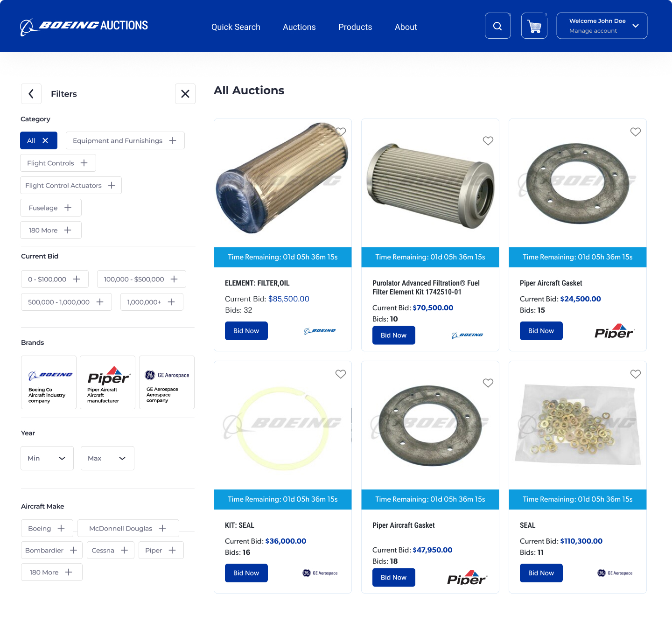Image resolution: width=672 pixels, height=629 pixels.
Task: Add Equipment and Furnishings category filter
Action: click(125, 140)
